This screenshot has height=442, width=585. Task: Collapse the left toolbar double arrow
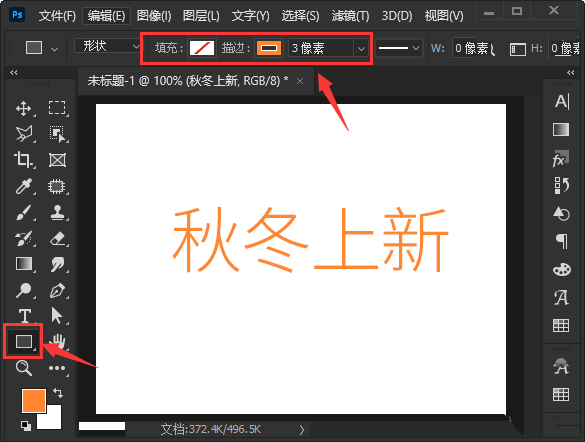[14, 73]
